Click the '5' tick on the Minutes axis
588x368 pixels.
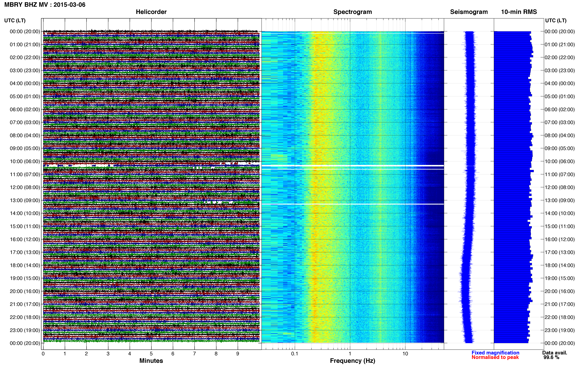pyautogui.click(x=151, y=354)
